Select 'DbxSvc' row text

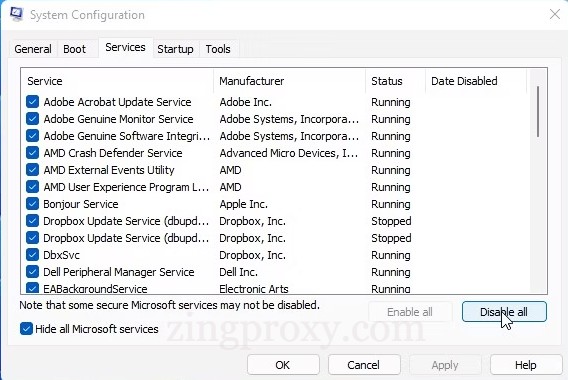pos(62,255)
